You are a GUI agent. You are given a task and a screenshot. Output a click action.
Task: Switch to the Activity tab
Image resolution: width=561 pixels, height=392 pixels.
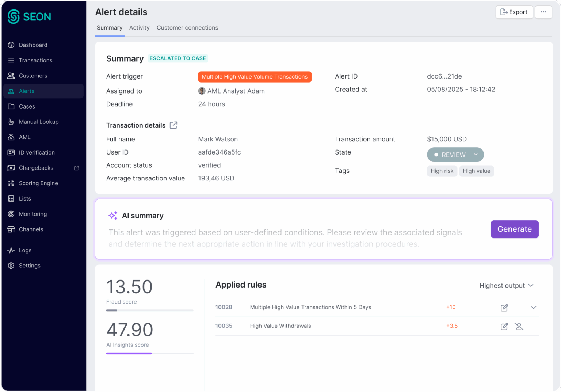[x=139, y=28]
